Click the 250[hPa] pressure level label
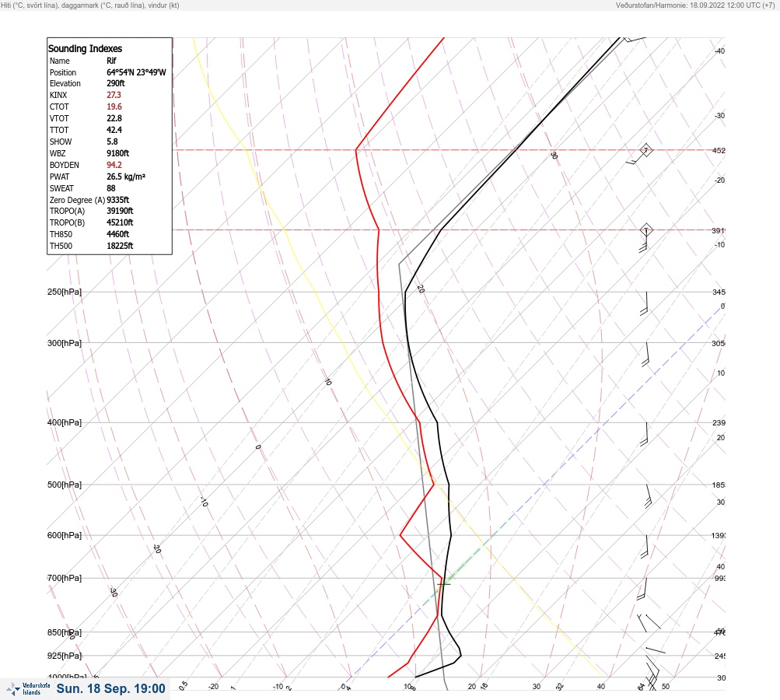The image size is (780, 700). (x=65, y=292)
